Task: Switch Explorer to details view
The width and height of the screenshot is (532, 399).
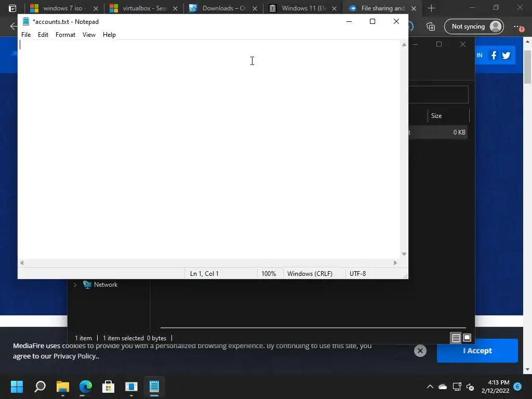Action: pyautogui.click(x=456, y=338)
